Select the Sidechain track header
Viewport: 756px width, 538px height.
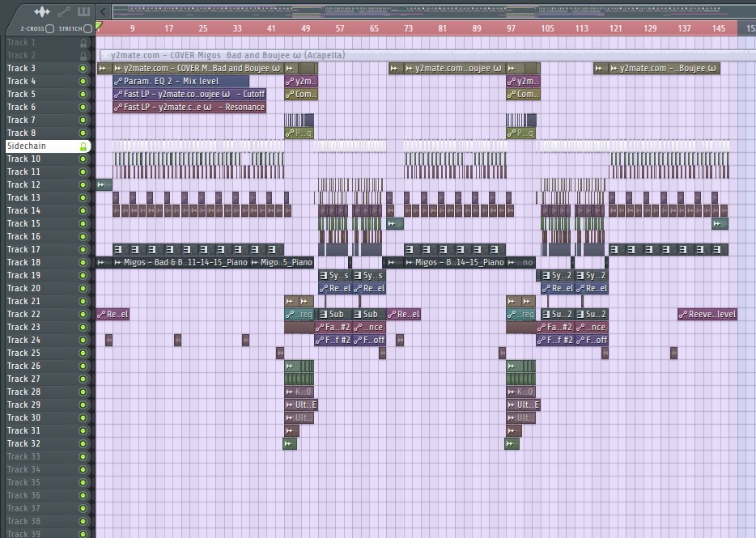point(48,146)
